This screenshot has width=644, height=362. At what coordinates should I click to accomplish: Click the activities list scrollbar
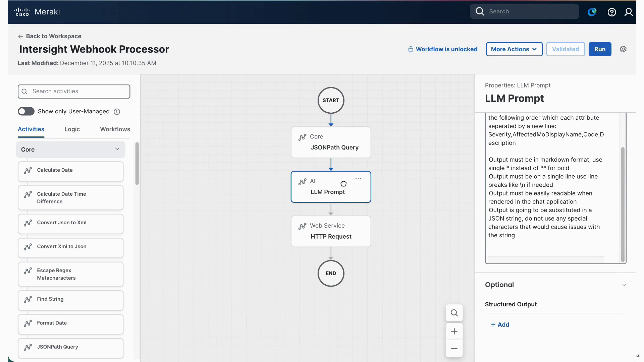[x=137, y=164]
